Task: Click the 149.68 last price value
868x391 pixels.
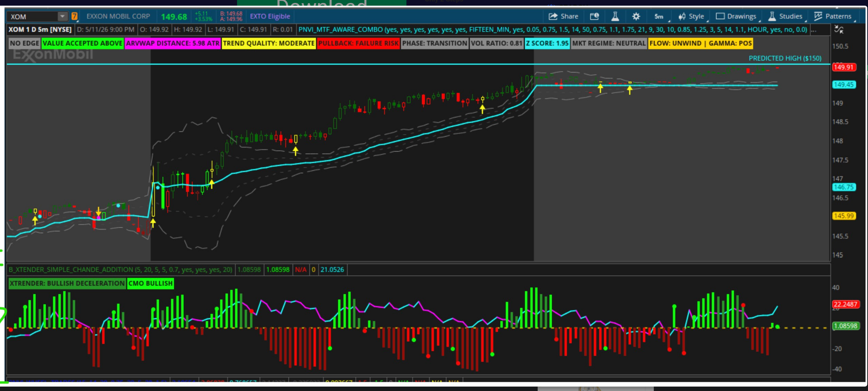Action: tap(174, 17)
